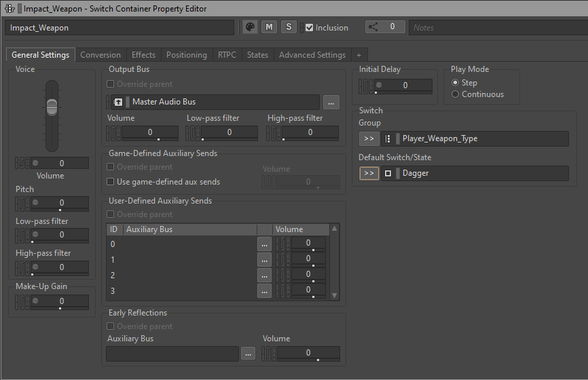Click the Switch Container title bar icon
The image size is (588, 380).
[x=10, y=8]
